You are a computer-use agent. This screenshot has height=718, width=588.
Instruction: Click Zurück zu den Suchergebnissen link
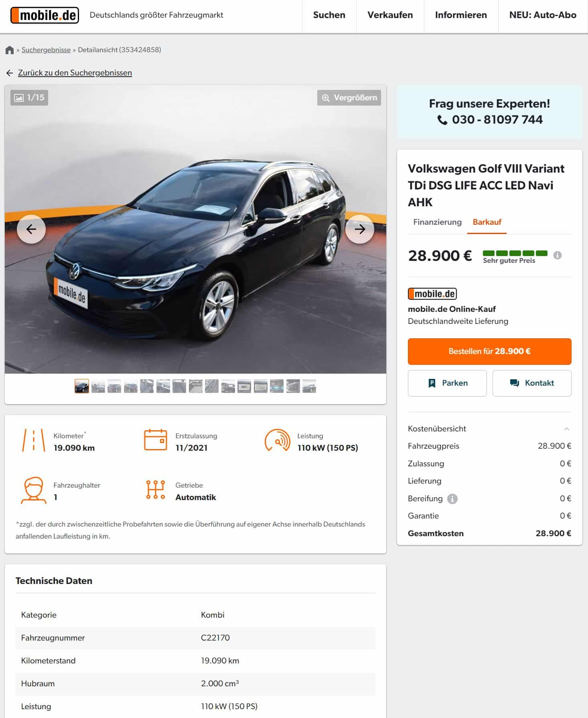point(75,73)
